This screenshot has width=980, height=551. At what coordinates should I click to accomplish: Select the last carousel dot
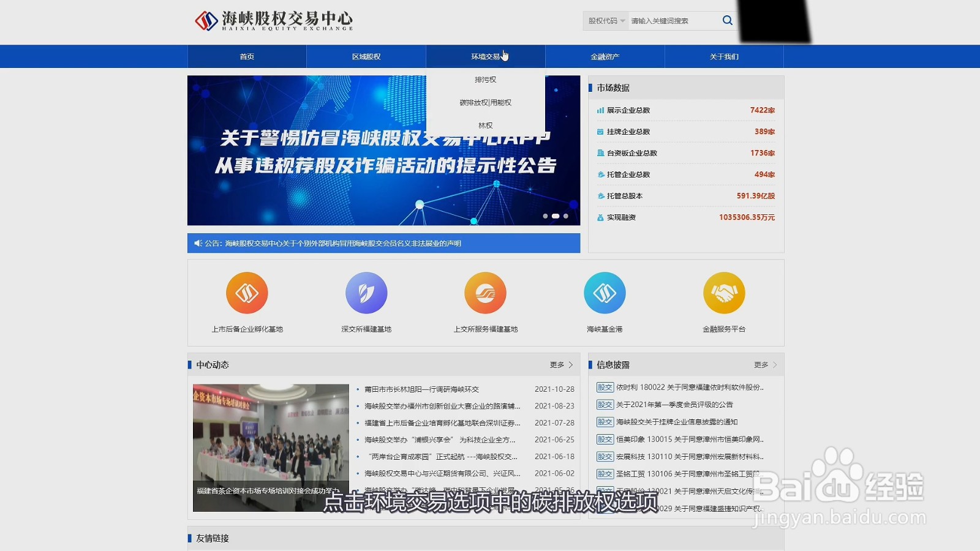[x=566, y=216]
